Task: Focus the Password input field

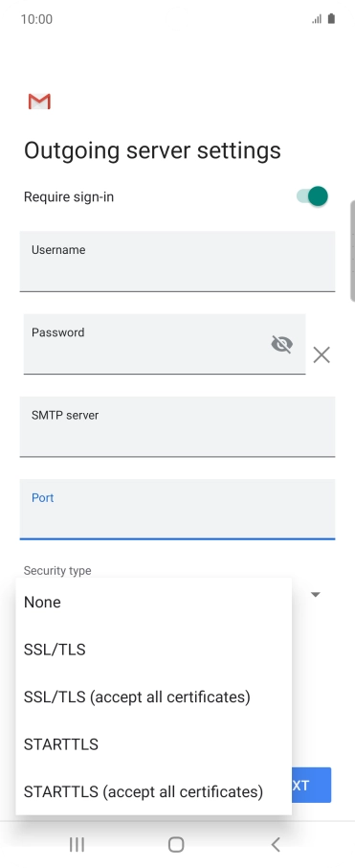Action: coord(165,344)
